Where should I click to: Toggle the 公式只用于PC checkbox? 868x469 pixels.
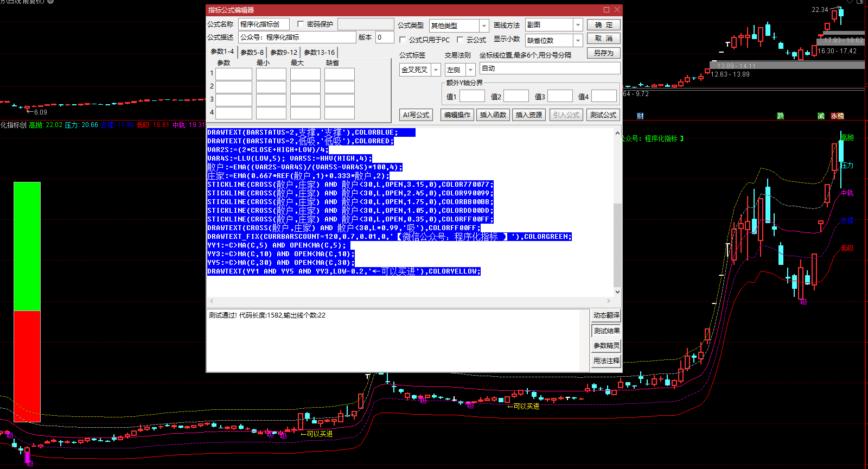pos(403,40)
